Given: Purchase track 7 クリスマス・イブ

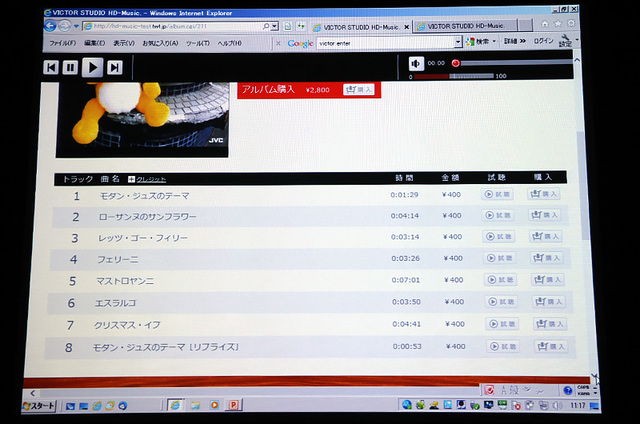Looking at the screenshot, I should 550,324.
